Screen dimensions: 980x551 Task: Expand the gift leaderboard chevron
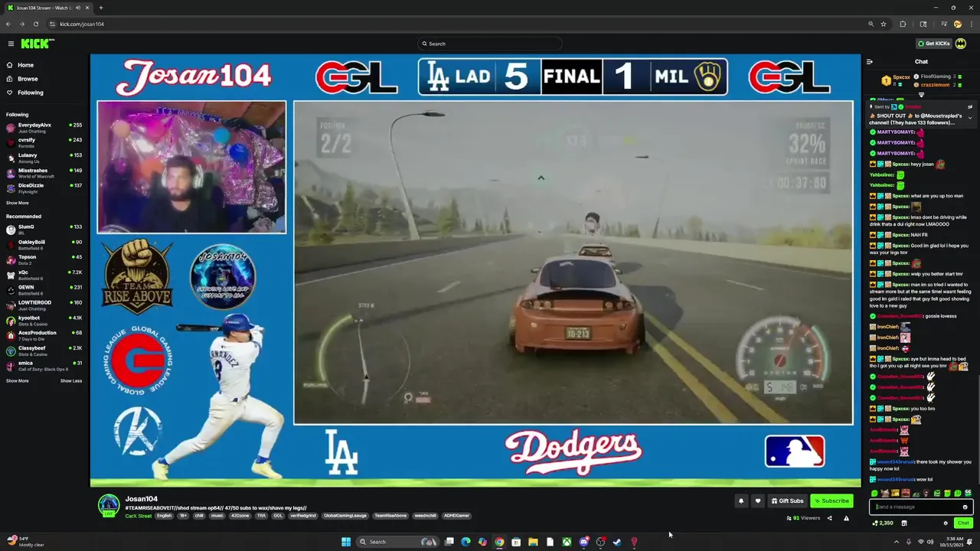click(x=922, y=95)
